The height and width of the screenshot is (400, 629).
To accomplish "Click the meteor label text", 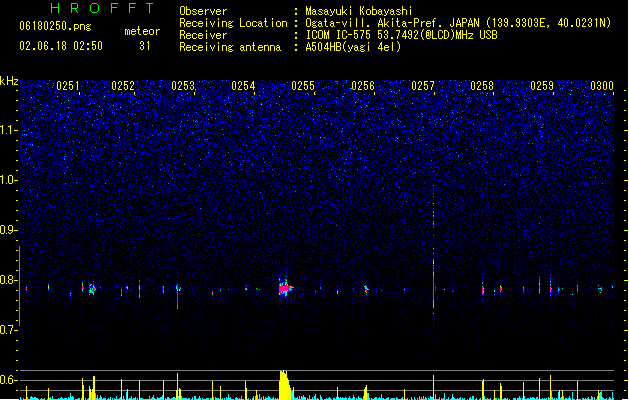I will pyautogui.click(x=142, y=31).
